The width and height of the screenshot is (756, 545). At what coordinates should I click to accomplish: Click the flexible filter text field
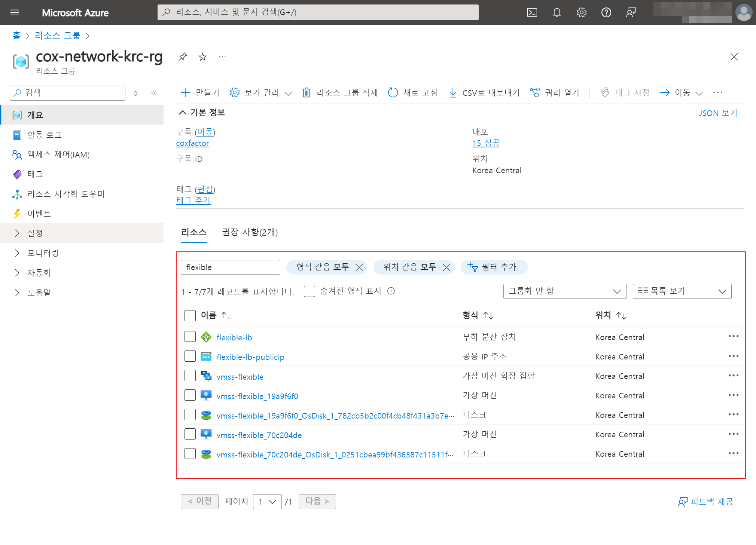(x=230, y=267)
